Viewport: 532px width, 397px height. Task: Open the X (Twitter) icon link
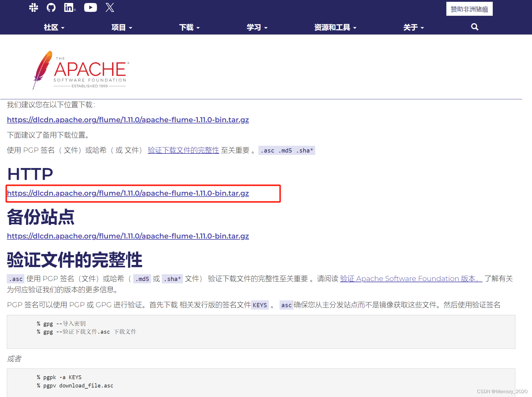click(110, 7)
